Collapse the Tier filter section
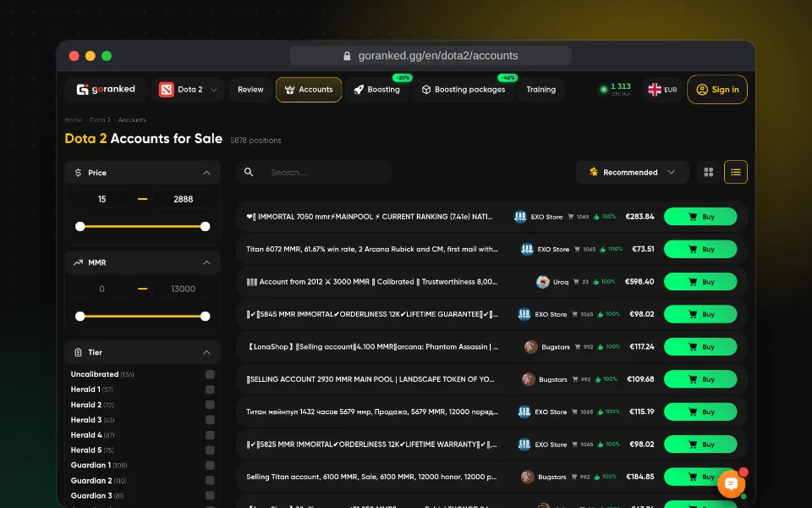812x508 pixels. (x=206, y=352)
